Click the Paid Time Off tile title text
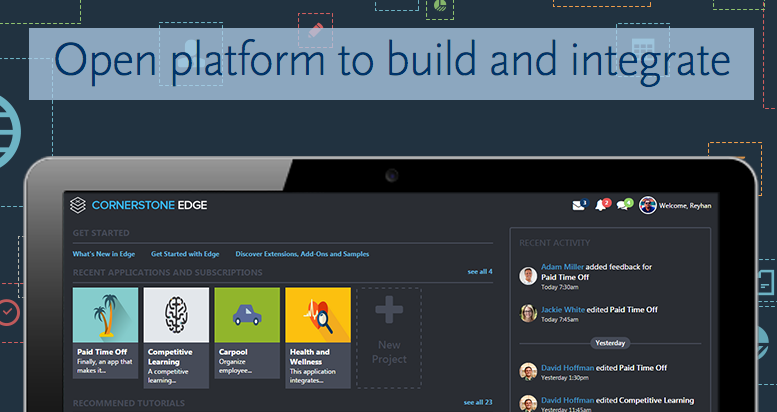Screen dimensions: 777x412 [x=102, y=352]
